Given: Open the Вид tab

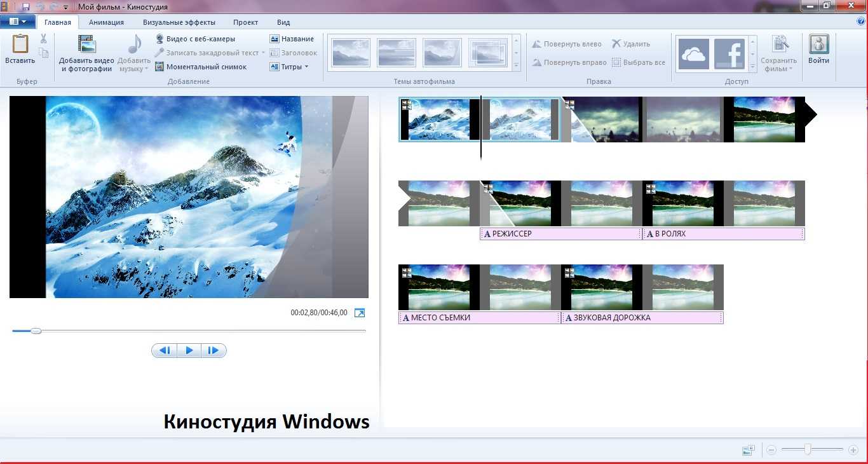Looking at the screenshot, I should pyautogui.click(x=283, y=22).
